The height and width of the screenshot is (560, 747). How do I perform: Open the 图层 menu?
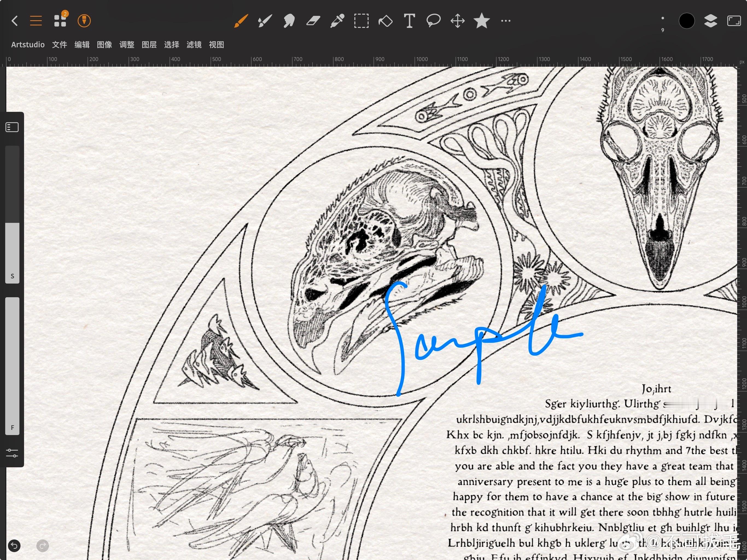pos(149,45)
